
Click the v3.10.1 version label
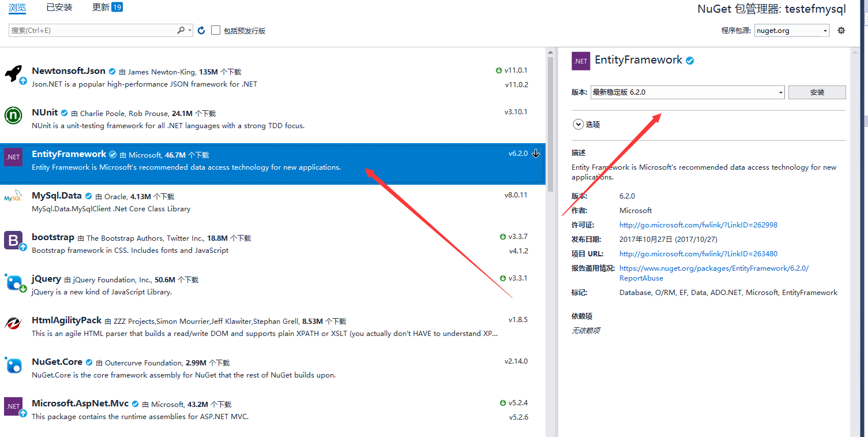(516, 112)
